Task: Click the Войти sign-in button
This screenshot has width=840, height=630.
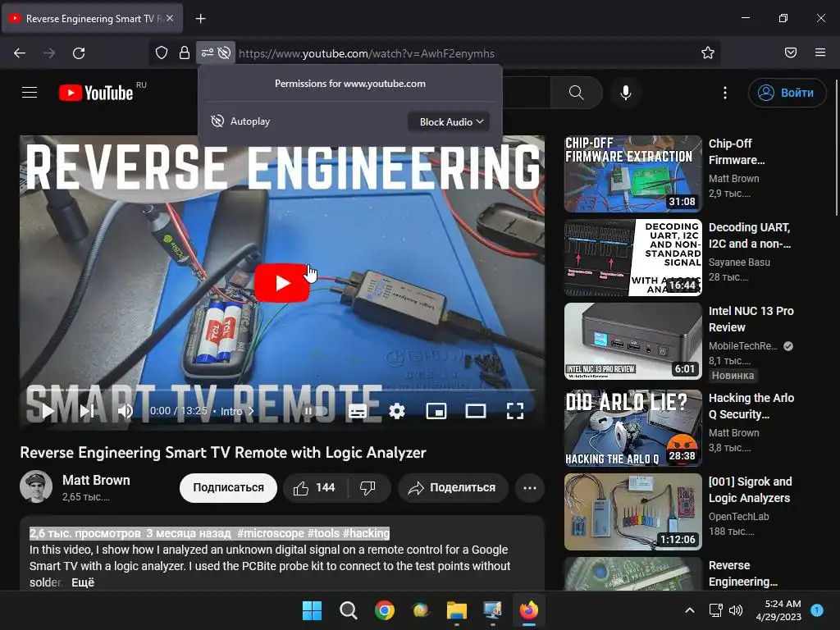Action: (x=787, y=93)
